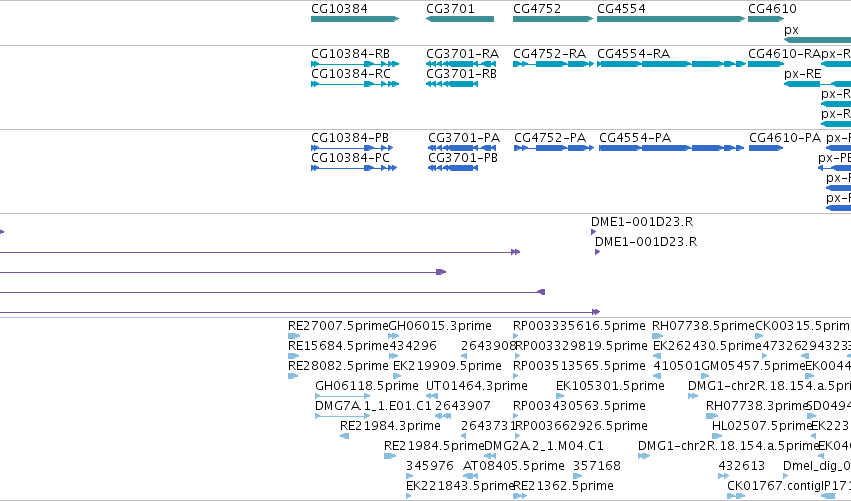Select protein CG10384-PB

click(350, 138)
